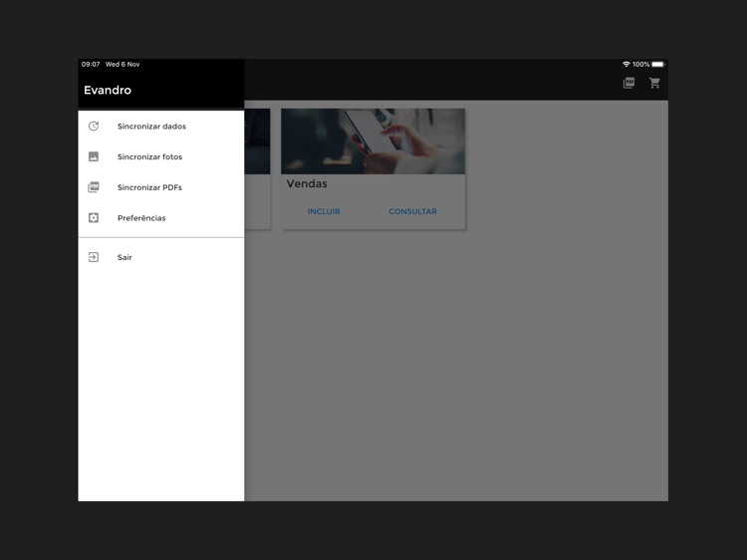Click the gear icon beside Preferências
The image size is (747, 560).
[94, 217]
